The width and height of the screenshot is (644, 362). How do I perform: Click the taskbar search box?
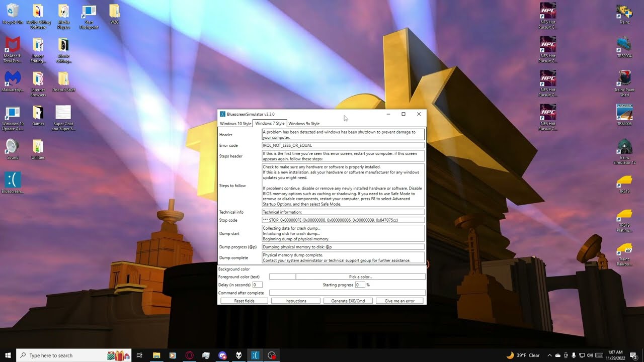[x=74, y=355]
